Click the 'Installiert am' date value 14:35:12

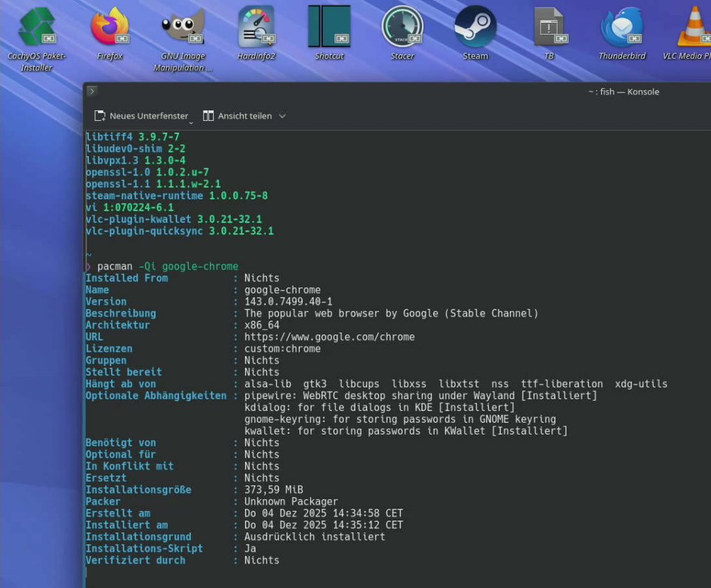(324, 525)
